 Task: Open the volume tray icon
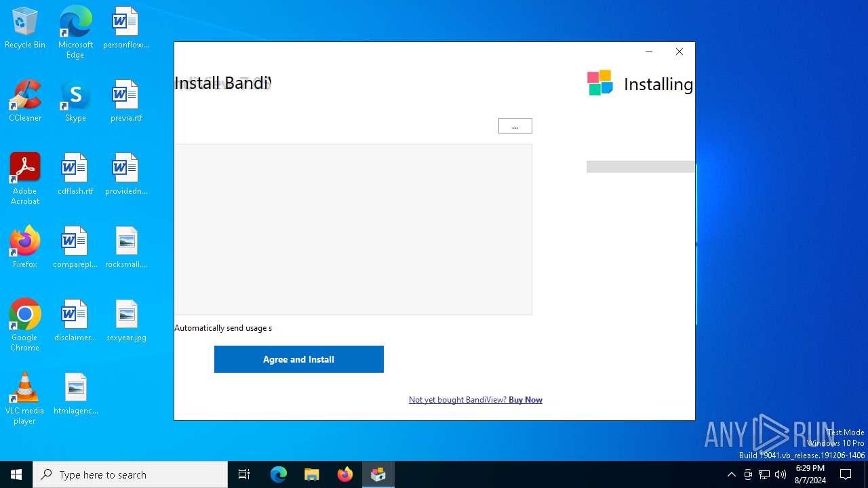[781, 474]
